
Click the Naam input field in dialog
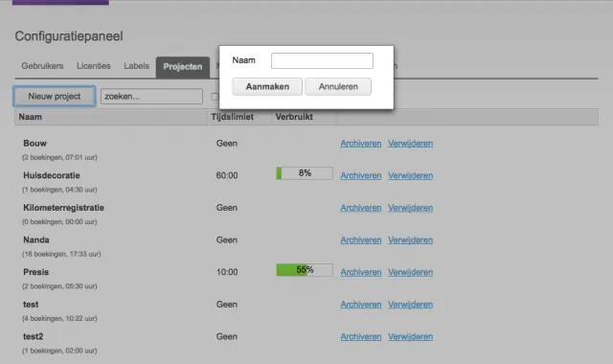point(322,61)
